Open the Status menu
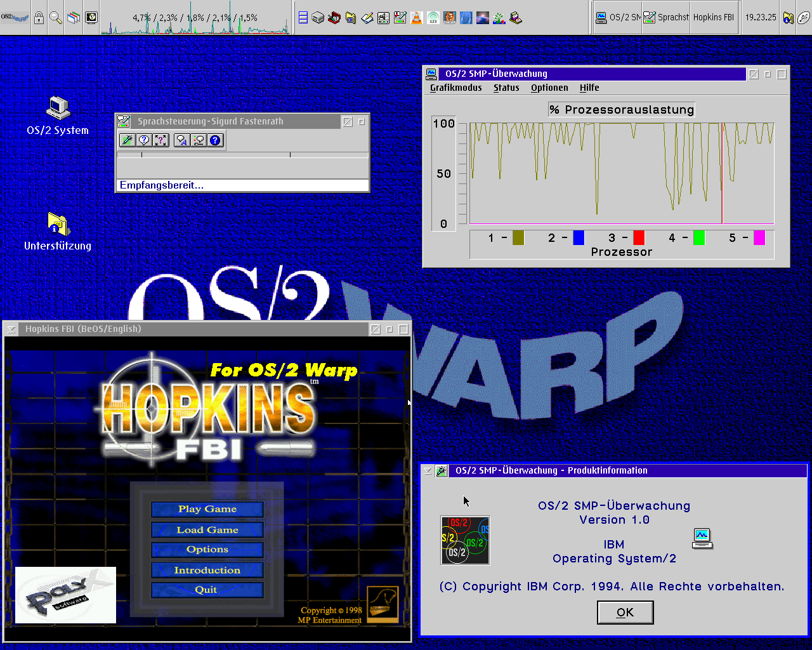This screenshot has height=650, width=812. coord(506,88)
